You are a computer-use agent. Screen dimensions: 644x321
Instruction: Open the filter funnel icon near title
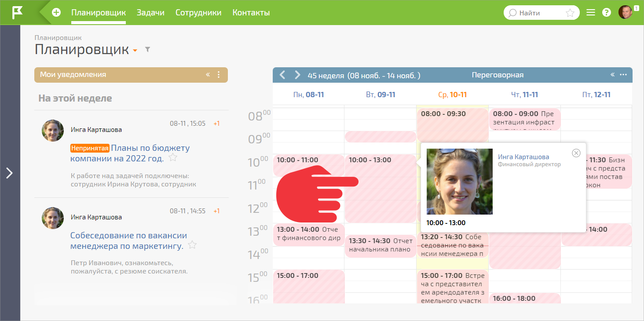(x=148, y=50)
